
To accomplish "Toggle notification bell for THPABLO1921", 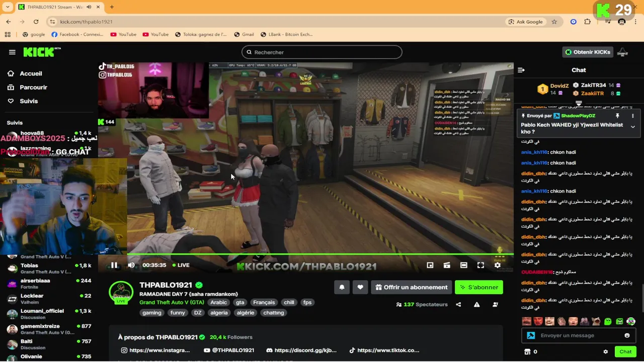I will coord(342,287).
